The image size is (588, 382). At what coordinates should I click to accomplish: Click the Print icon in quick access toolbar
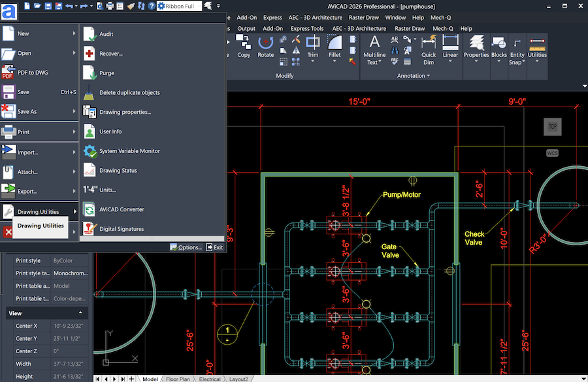110,5
